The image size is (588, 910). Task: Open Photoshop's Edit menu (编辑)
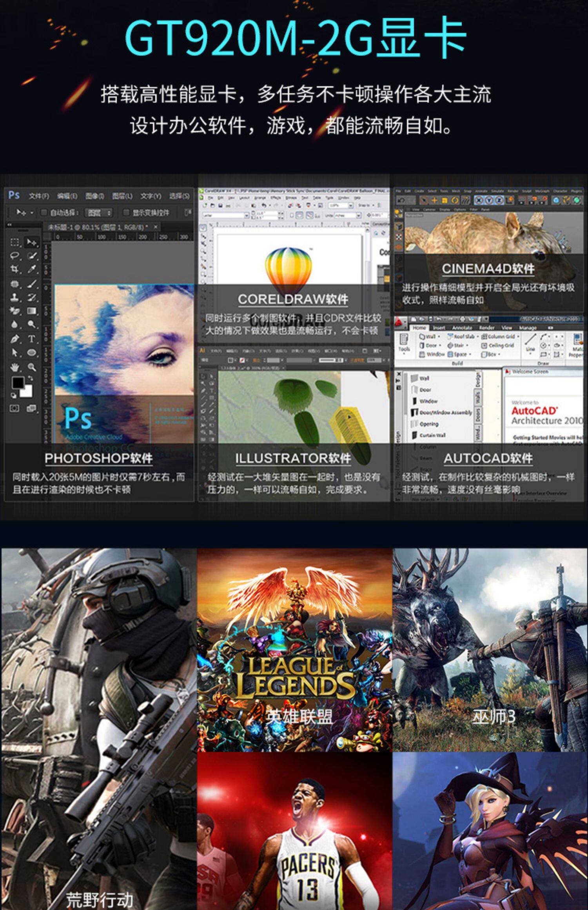click(67, 196)
